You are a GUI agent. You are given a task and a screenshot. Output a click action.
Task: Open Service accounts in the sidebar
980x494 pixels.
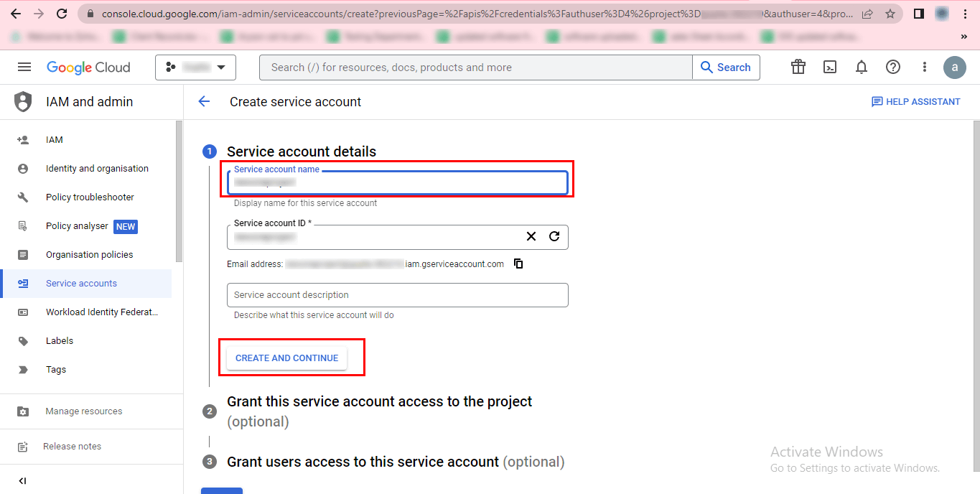pyautogui.click(x=81, y=284)
